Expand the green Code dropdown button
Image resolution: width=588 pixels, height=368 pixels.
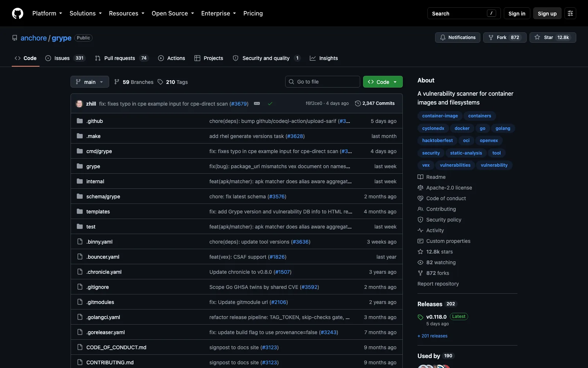tap(383, 82)
